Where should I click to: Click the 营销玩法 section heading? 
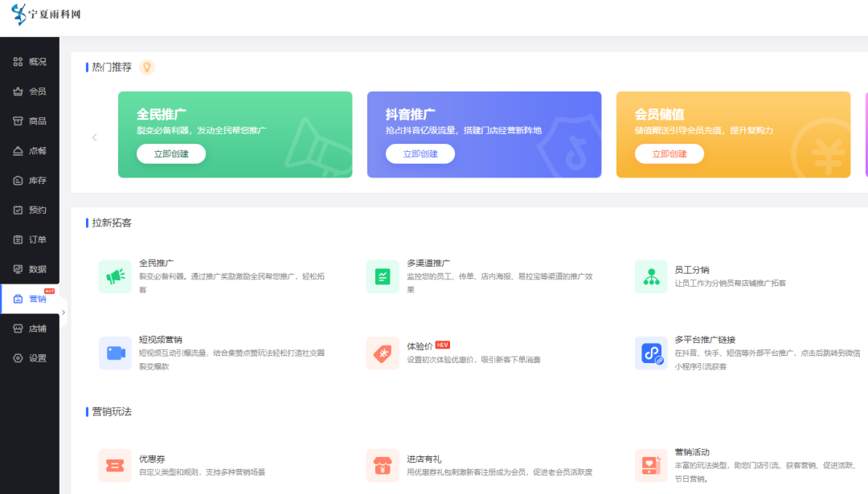pos(111,411)
